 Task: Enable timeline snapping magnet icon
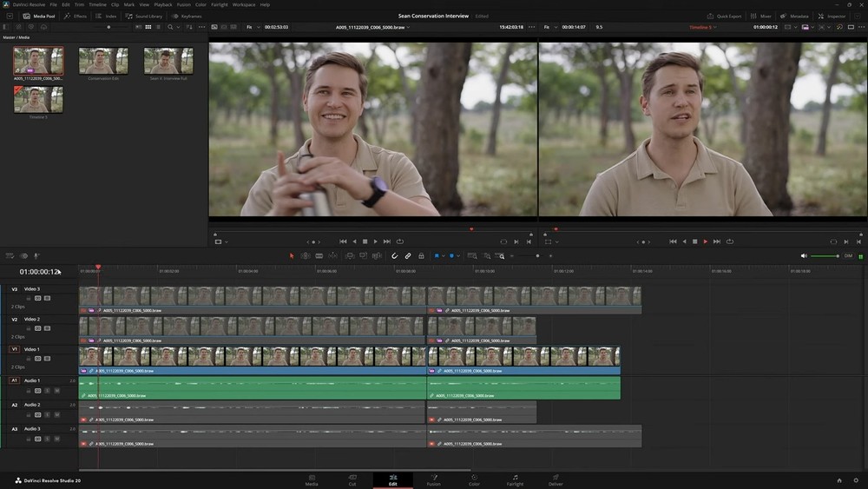point(394,256)
